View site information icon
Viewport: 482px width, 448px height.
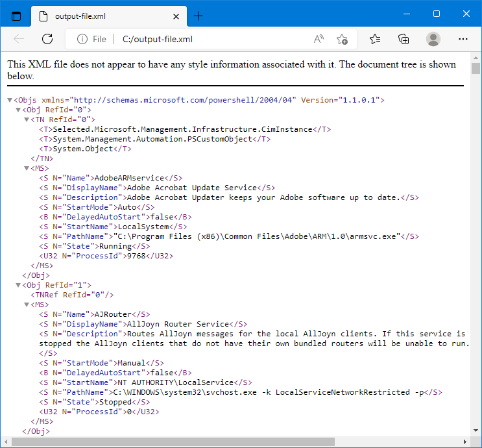point(82,39)
